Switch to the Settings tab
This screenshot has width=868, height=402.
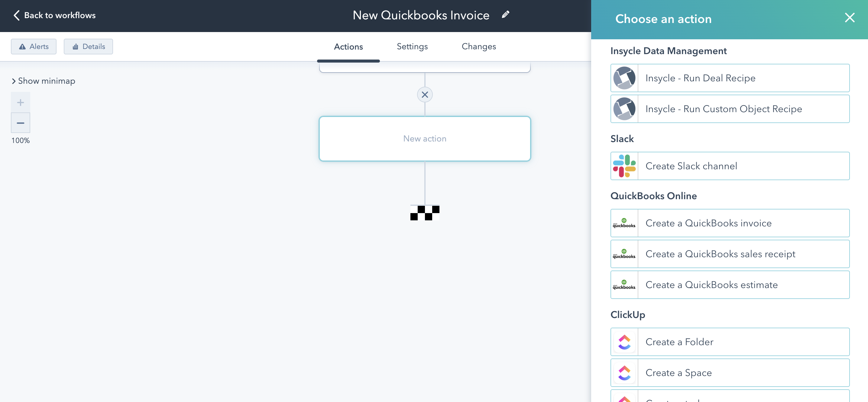pos(412,47)
